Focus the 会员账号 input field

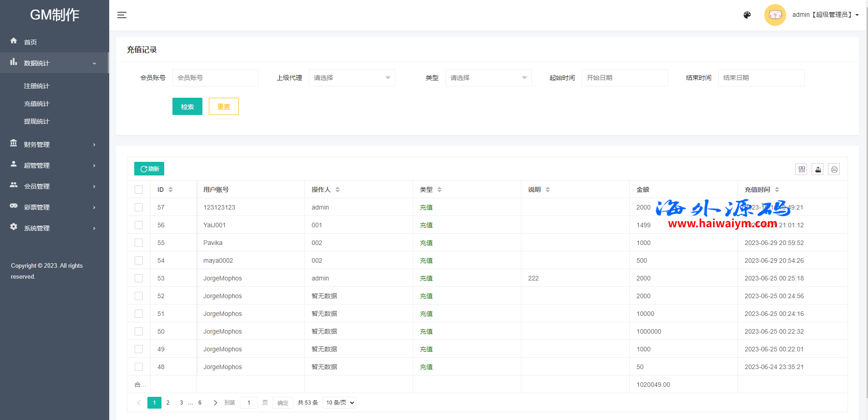(x=215, y=78)
